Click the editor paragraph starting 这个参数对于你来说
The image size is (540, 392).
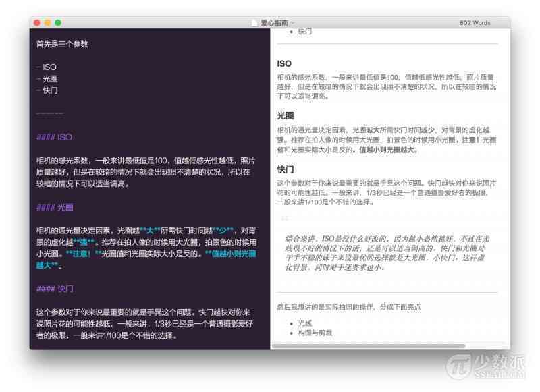144,324
